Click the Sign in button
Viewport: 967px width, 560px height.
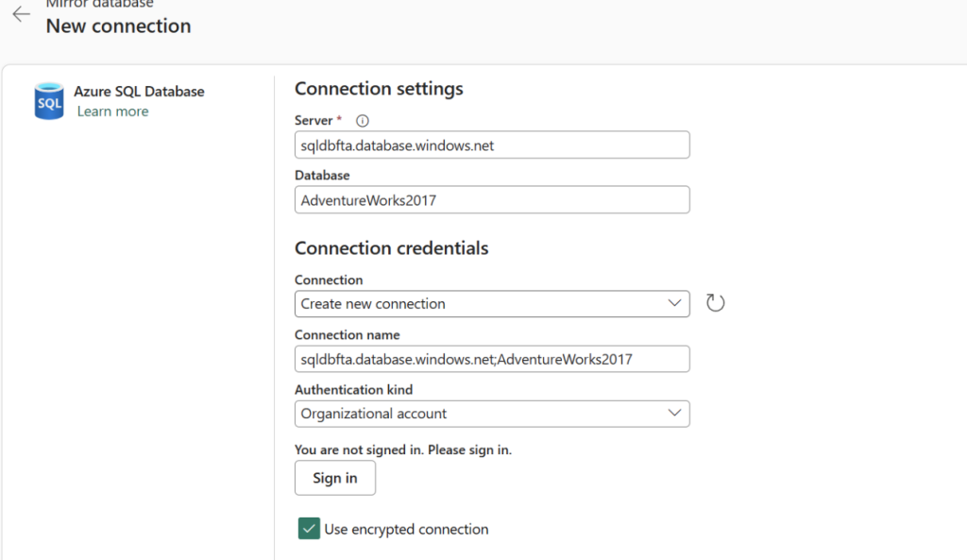[335, 478]
